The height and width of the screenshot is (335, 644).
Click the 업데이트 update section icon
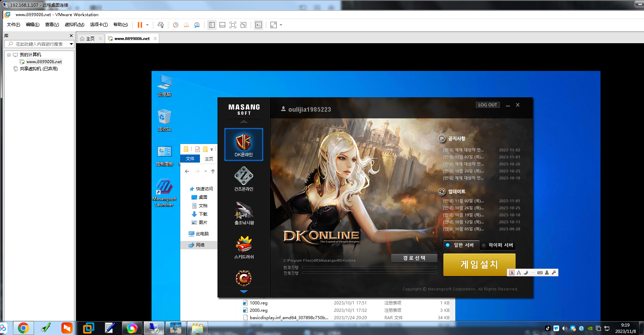pos(442,192)
